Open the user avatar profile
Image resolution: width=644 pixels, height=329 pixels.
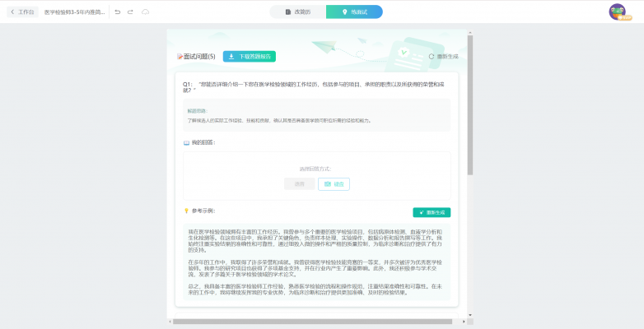618,12
